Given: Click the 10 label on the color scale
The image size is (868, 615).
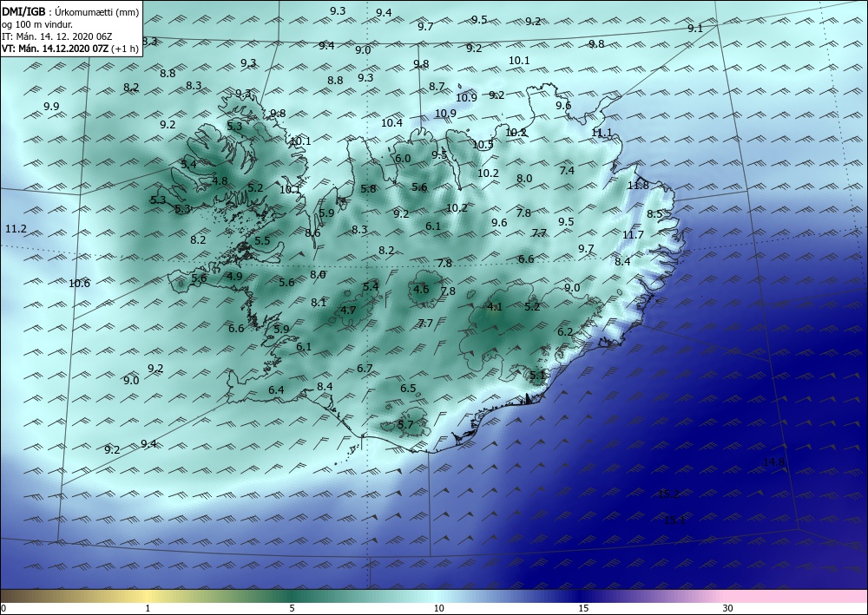Looking at the screenshot, I should 438,608.
